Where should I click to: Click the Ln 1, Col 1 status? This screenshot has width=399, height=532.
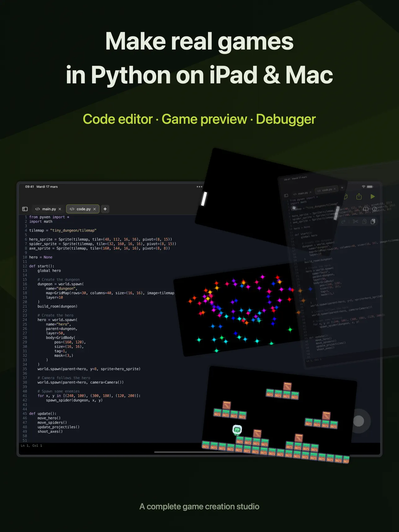click(31, 445)
